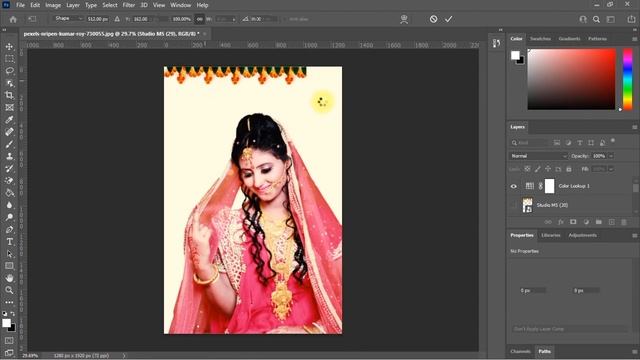Toggle lock all for layer
Screen dimensions: 640x360
pyautogui.click(x=569, y=169)
